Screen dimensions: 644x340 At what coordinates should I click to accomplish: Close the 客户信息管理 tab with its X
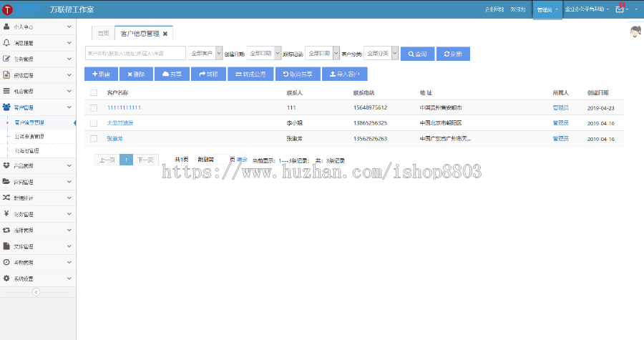[x=165, y=34]
